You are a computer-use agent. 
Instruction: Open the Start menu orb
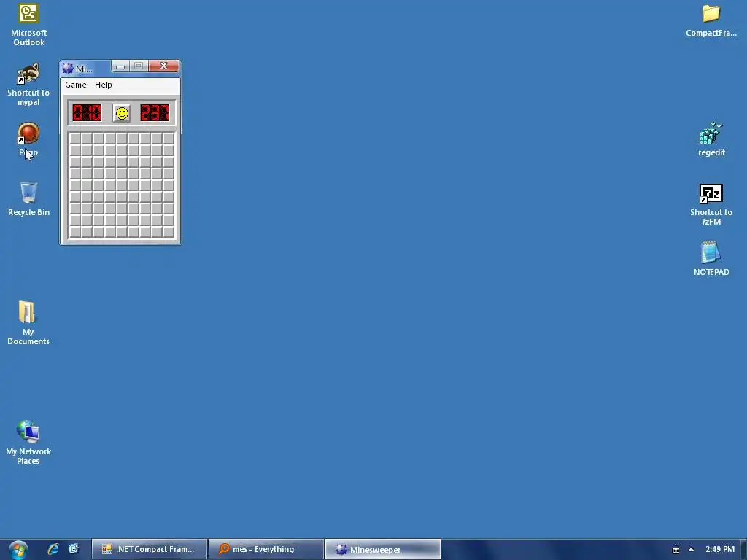click(x=18, y=550)
